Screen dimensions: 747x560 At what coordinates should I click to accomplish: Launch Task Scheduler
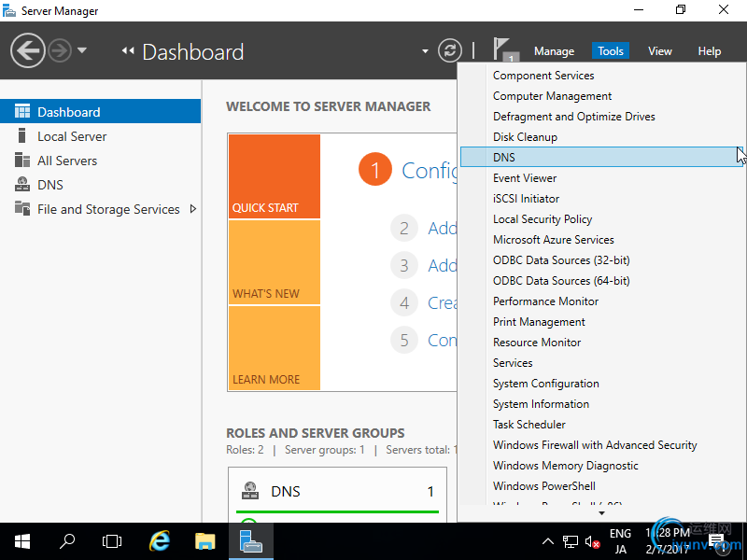coord(529,424)
